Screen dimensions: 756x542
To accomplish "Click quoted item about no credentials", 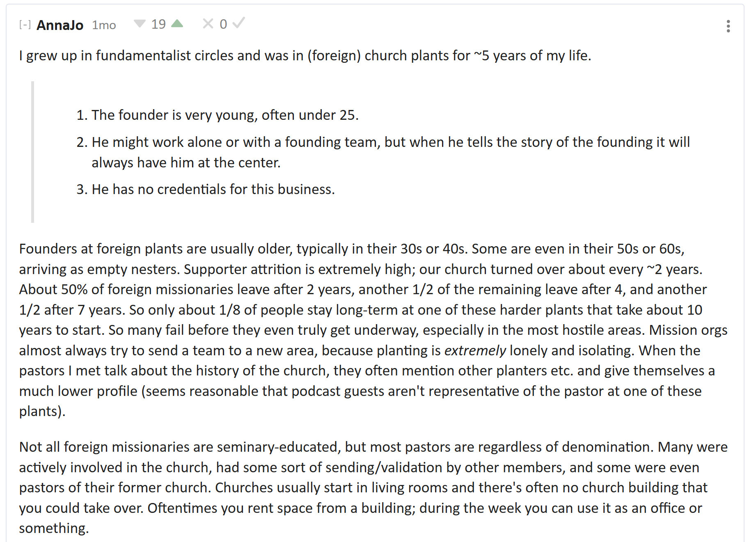I will coord(213,190).
